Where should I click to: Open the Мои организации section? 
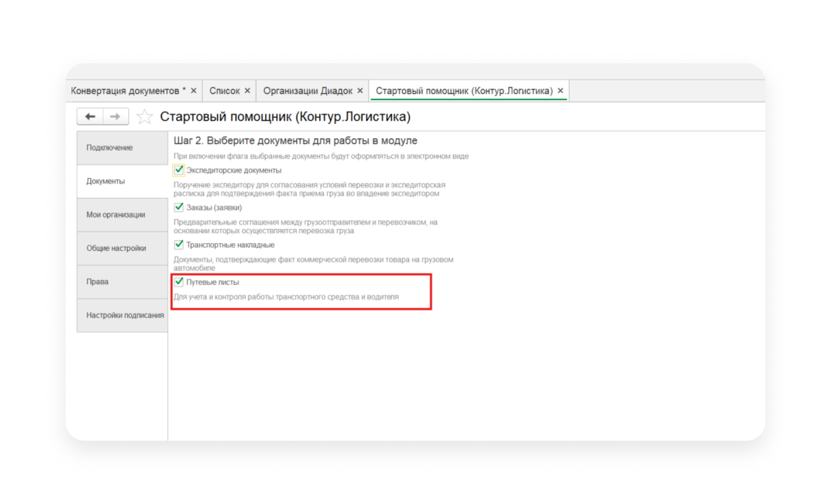pos(122,214)
